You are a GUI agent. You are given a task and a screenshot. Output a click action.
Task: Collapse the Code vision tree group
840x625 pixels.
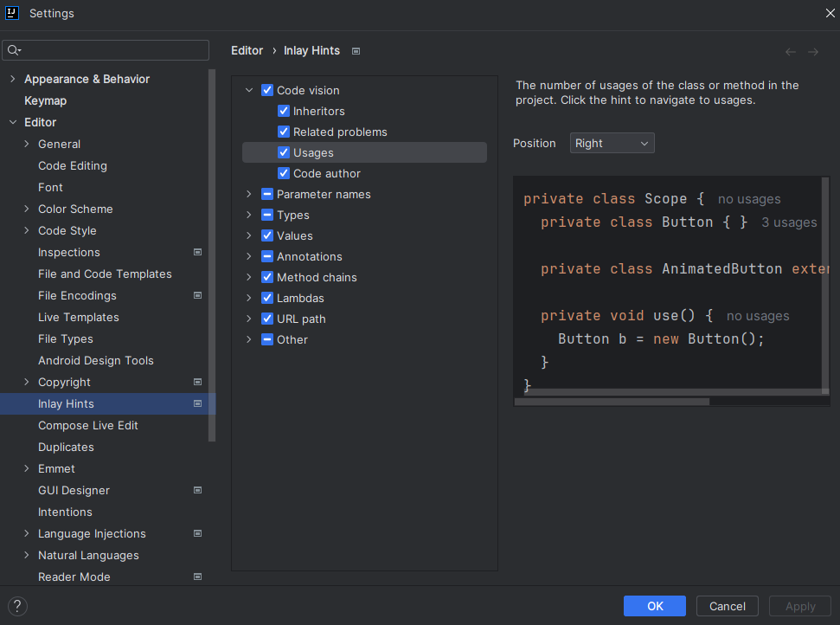[x=249, y=90]
